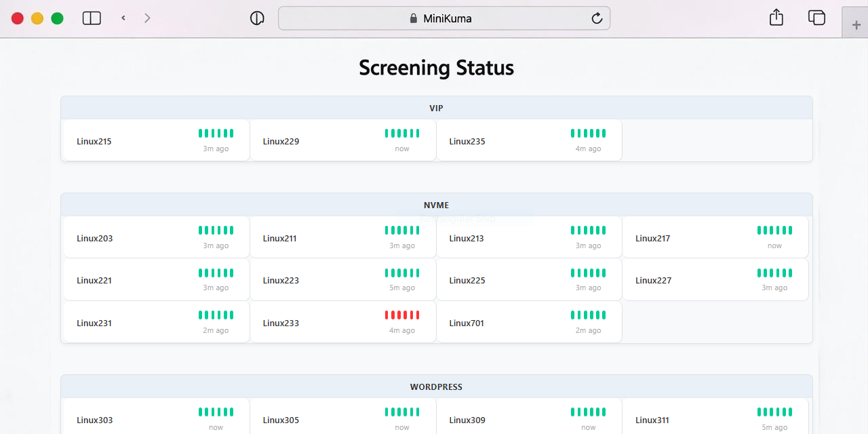
Task: Click the MiniKuma address bar
Action: click(x=444, y=18)
